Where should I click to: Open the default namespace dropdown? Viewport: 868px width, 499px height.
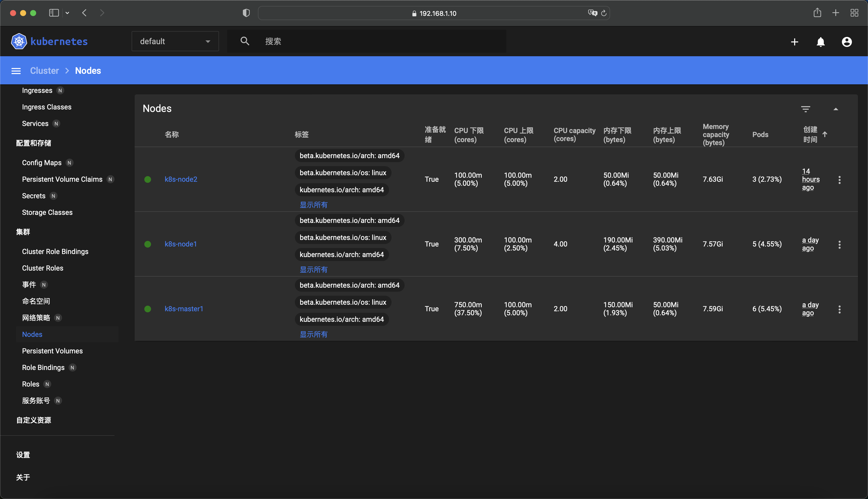tap(175, 41)
